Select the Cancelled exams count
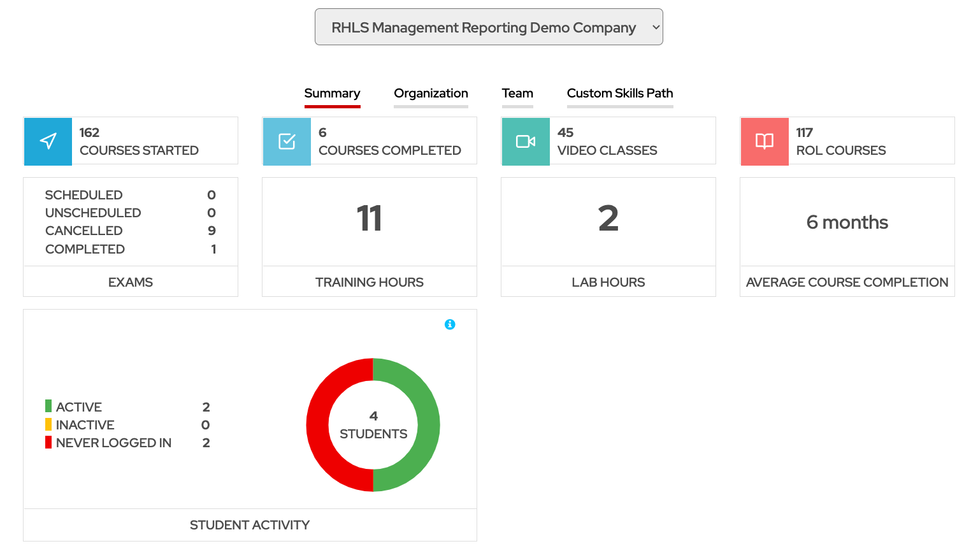978x560 pixels. click(x=211, y=231)
